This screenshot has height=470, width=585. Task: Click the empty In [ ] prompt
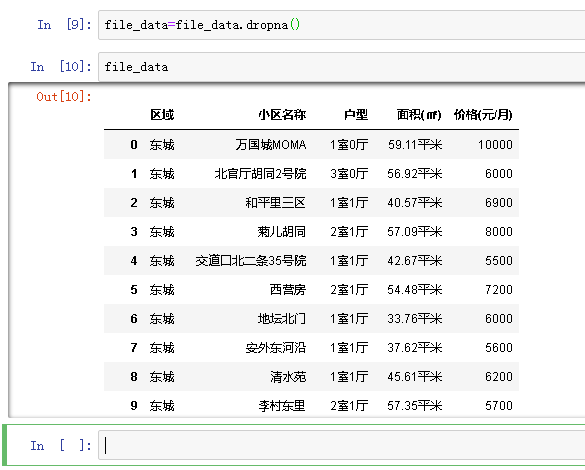click(61, 445)
